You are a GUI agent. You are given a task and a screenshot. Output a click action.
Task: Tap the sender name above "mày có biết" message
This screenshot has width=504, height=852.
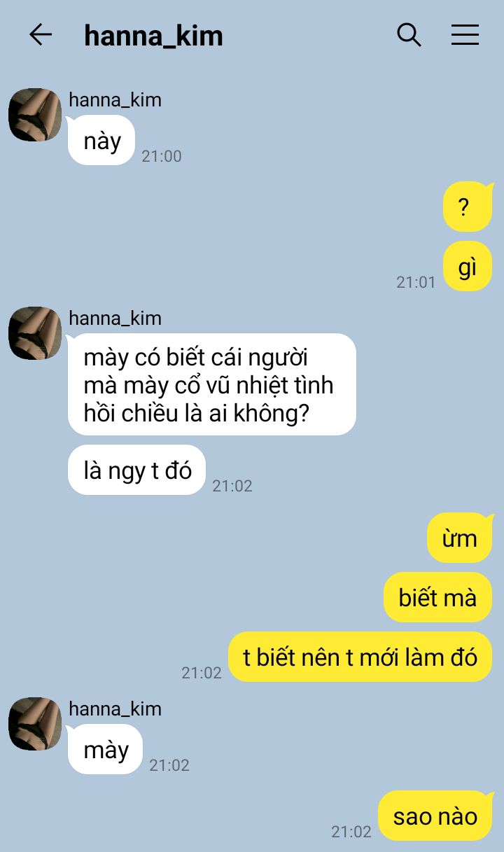[x=115, y=318]
